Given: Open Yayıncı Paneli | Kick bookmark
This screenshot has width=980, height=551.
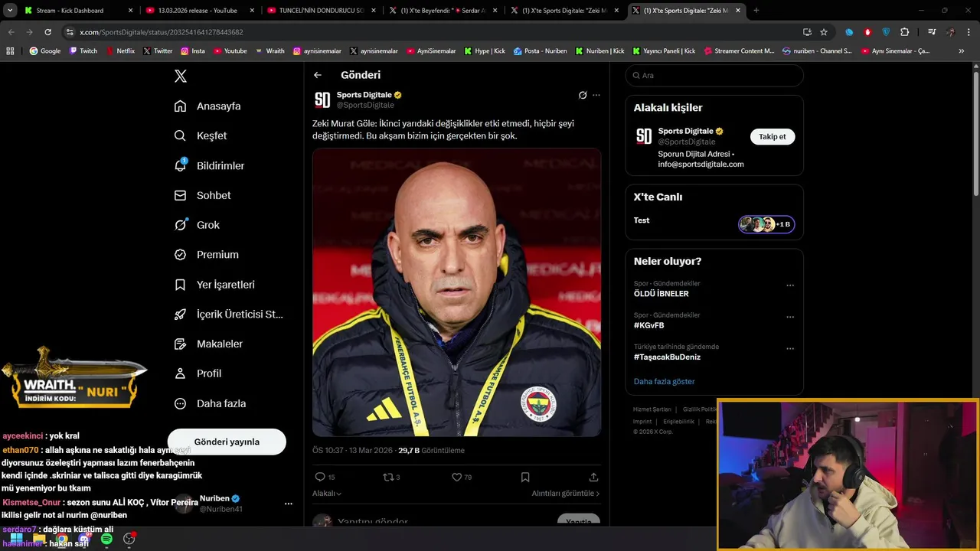Looking at the screenshot, I should [664, 51].
